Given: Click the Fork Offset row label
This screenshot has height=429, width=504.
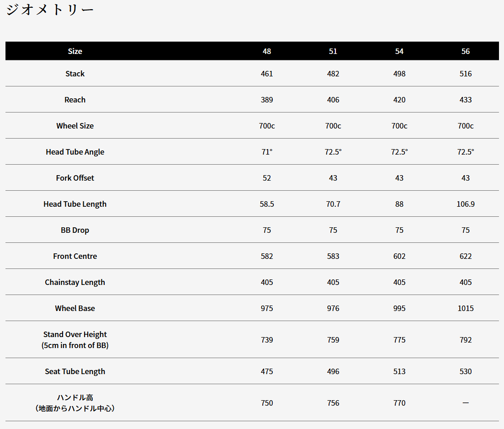Looking at the screenshot, I should [75, 178].
